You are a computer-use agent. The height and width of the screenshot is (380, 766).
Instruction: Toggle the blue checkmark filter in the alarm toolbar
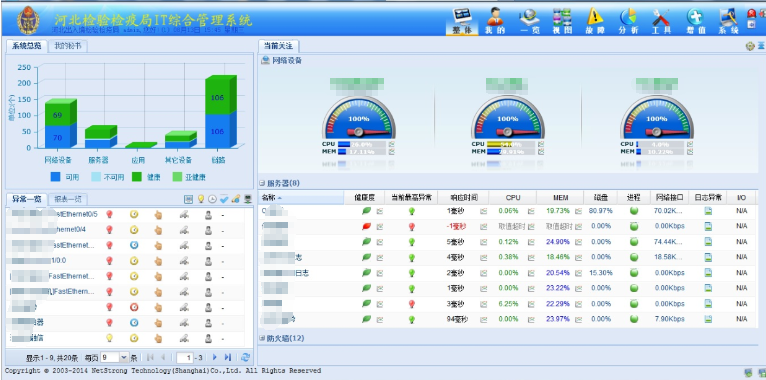pyautogui.click(x=224, y=199)
